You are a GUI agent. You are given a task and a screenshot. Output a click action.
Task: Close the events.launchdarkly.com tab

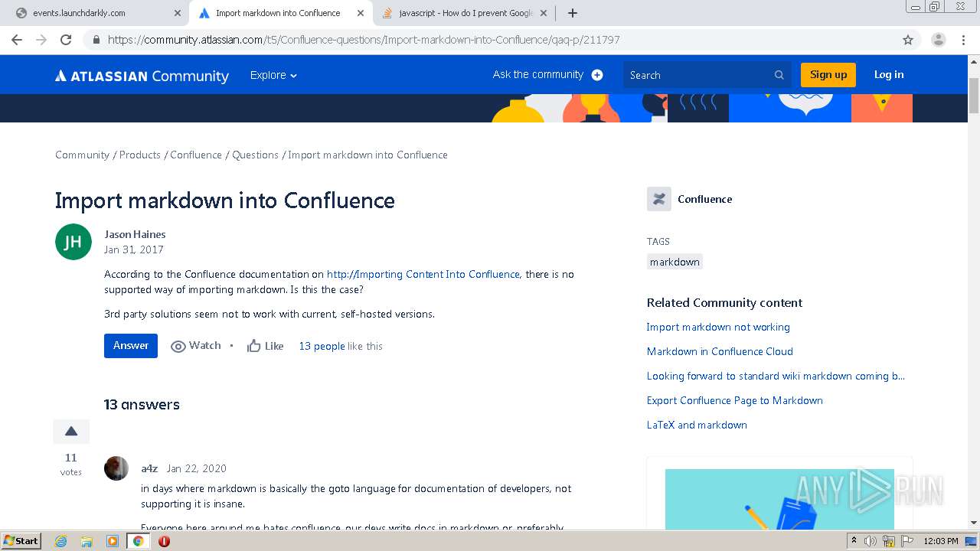[x=178, y=13]
